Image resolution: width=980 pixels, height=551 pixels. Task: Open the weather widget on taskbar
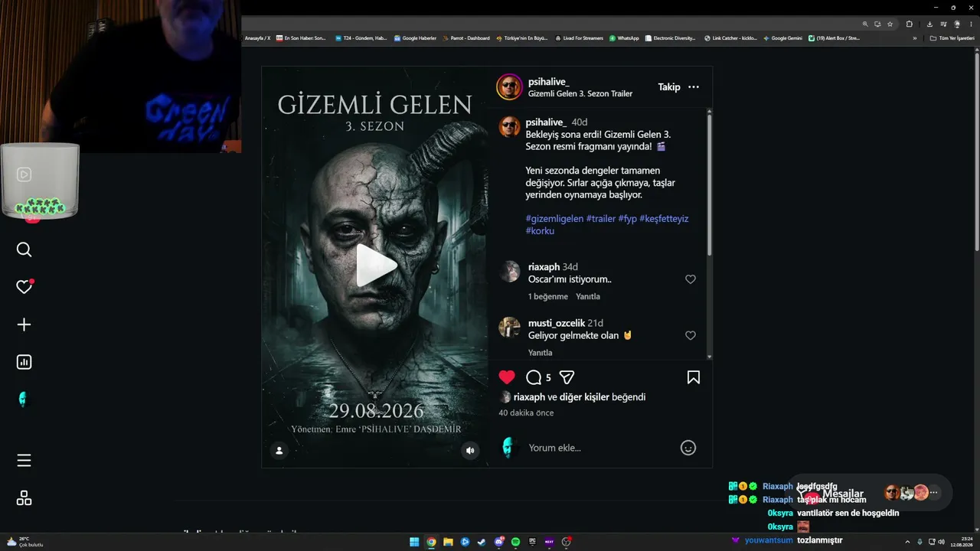click(x=24, y=542)
